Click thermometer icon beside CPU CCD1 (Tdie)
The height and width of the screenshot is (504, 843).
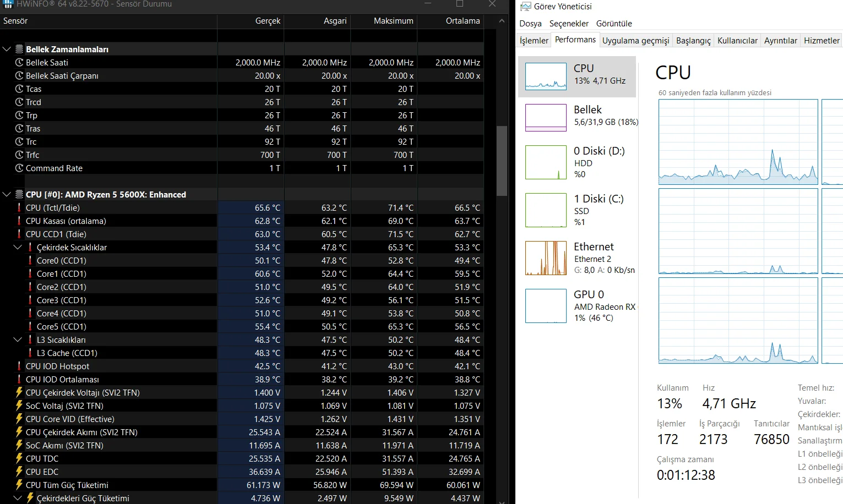pos(19,234)
